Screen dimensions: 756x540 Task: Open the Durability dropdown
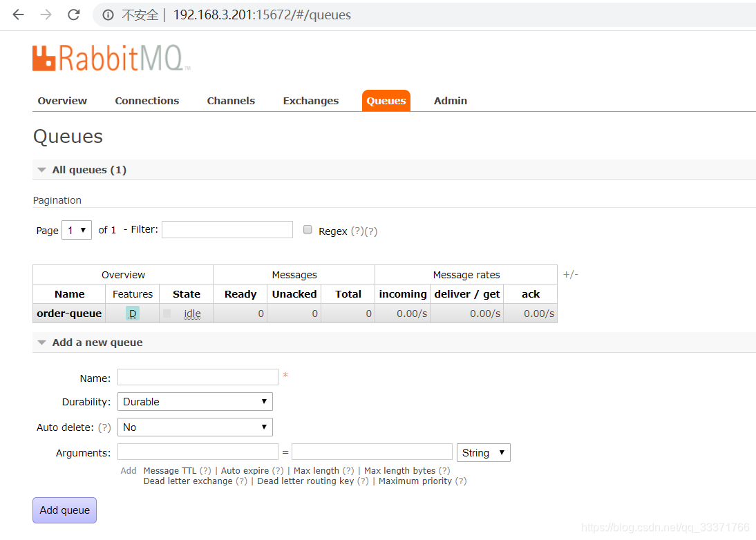[x=194, y=401]
